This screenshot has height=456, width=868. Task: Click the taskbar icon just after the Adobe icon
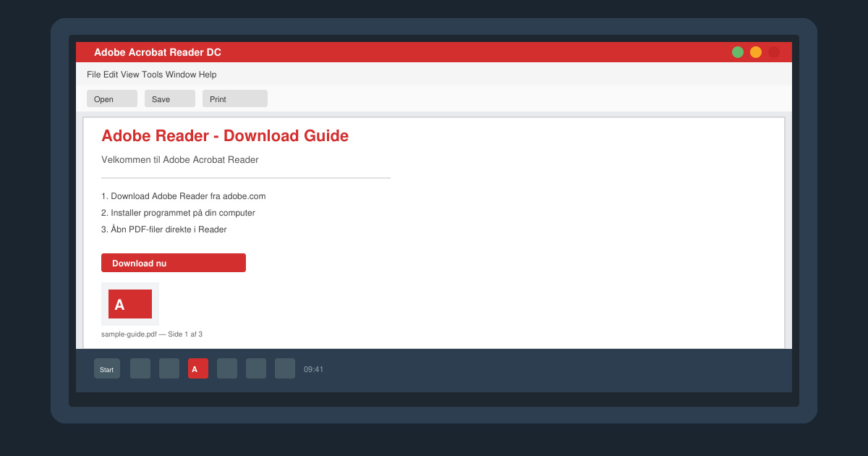(227, 368)
